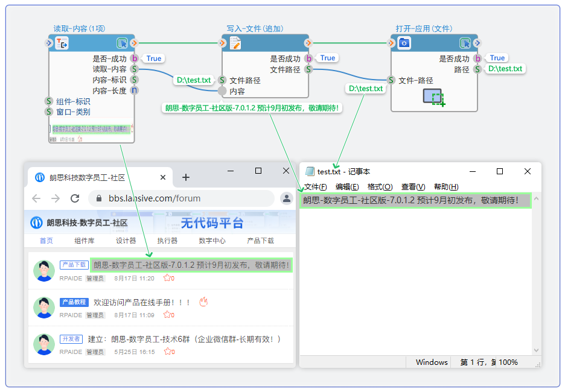The height and width of the screenshot is (392, 565).
Task: Click the output flow arrow of 打开-应用 node
Action: 477,43
